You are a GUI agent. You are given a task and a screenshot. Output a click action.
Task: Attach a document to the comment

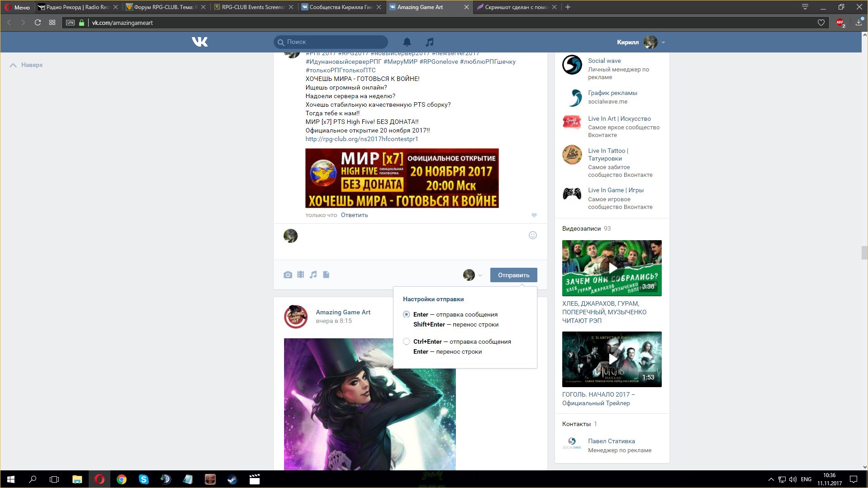[x=326, y=275]
